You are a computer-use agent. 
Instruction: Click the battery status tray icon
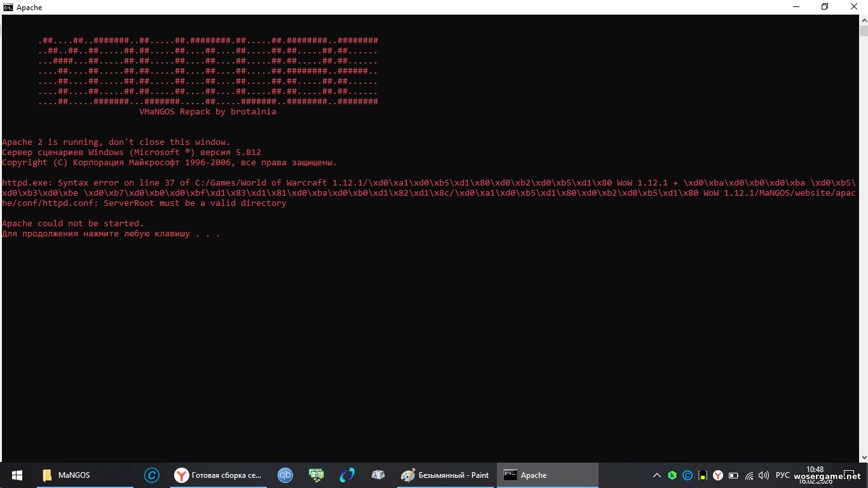click(733, 475)
